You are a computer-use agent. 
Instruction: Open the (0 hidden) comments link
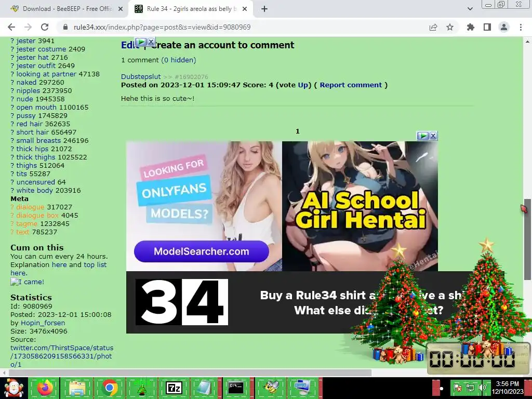point(179,60)
